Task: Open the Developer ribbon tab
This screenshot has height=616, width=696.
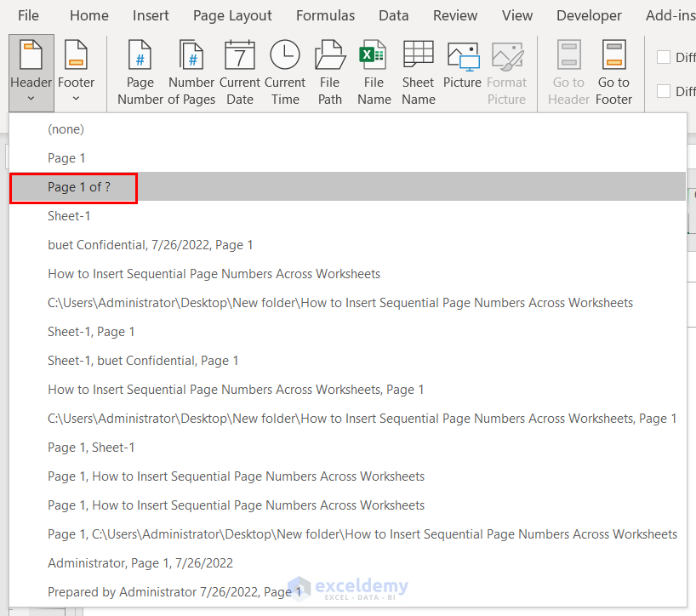Action: (x=589, y=15)
